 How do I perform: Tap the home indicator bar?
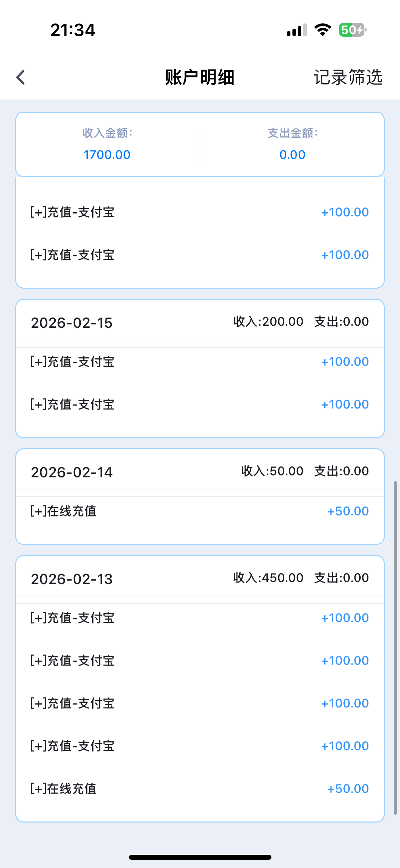[x=200, y=857]
